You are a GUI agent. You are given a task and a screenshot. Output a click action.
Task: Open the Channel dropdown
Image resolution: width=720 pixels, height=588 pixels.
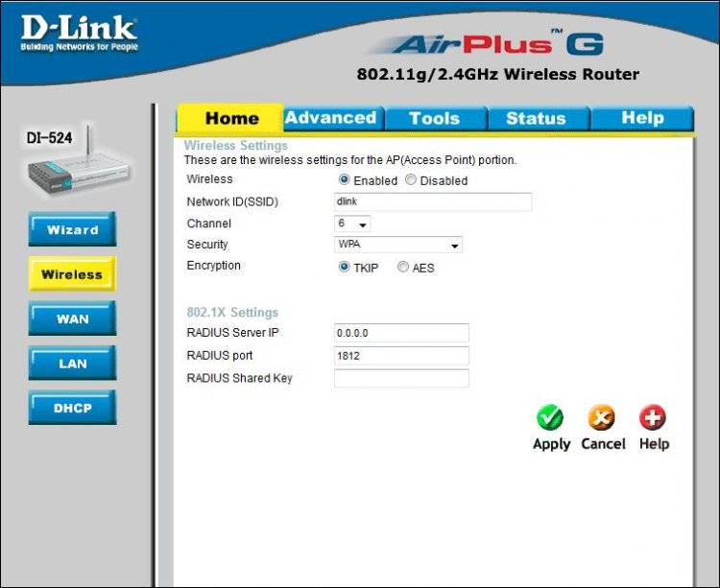[x=351, y=223]
